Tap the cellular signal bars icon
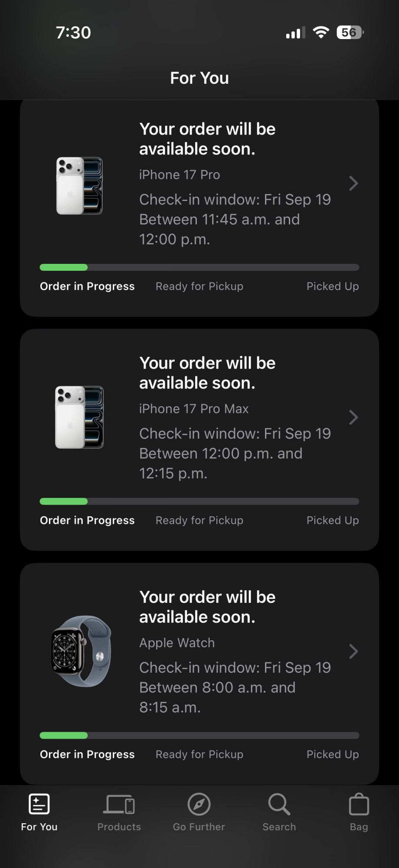This screenshot has height=868, width=399. pyautogui.click(x=295, y=33)
